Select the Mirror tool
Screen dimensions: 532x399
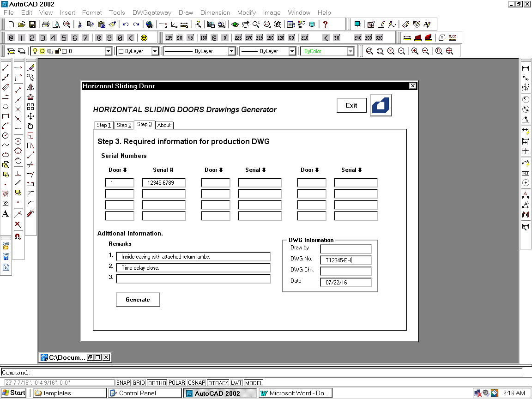pyautogui.click(x=30, y=87)
